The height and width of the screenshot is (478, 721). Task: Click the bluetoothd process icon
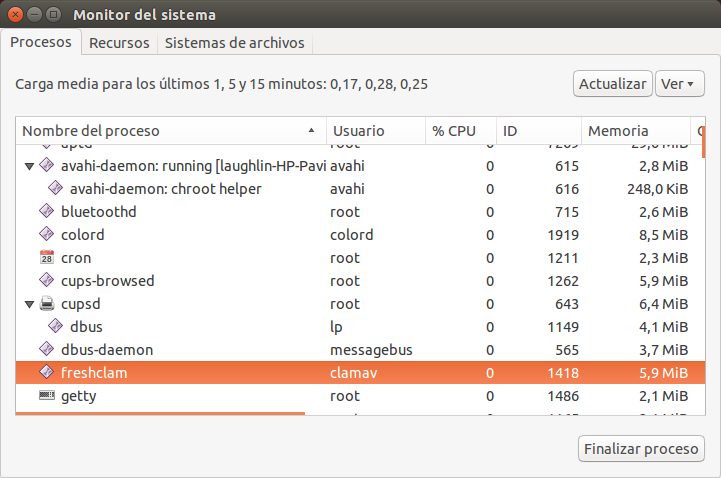tap(46, 212)
